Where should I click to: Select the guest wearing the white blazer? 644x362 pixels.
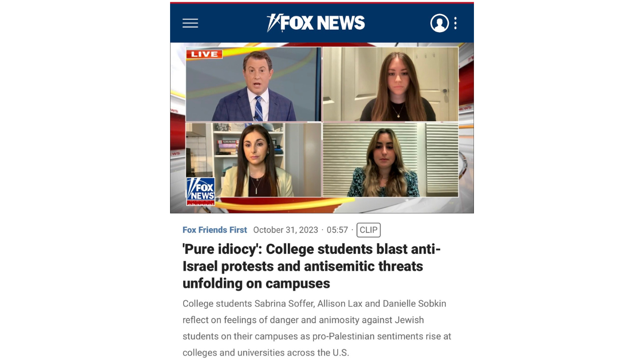(254, 160)
